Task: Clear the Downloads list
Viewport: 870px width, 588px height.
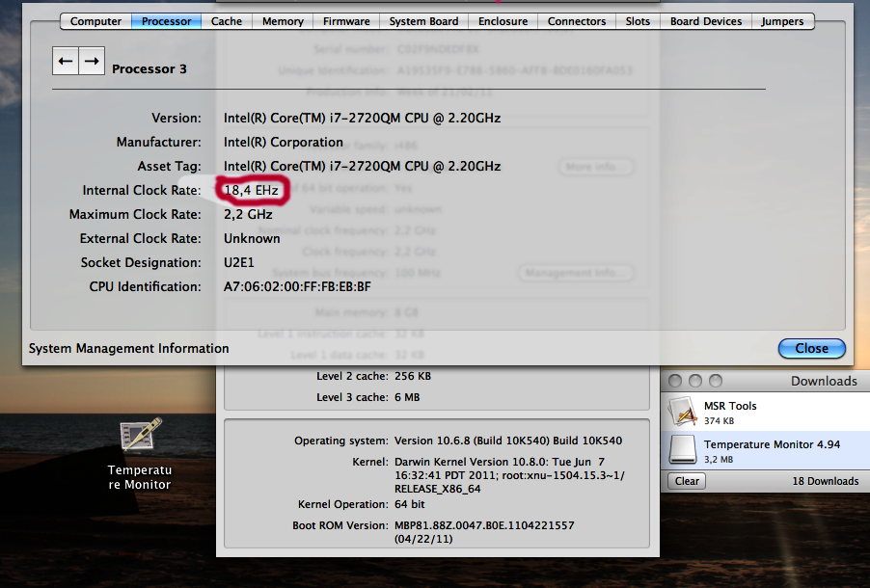Action: pos(687,481)
